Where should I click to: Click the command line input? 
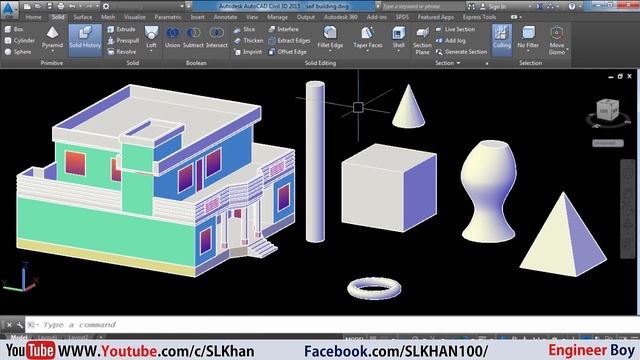(x=331, y=325)
